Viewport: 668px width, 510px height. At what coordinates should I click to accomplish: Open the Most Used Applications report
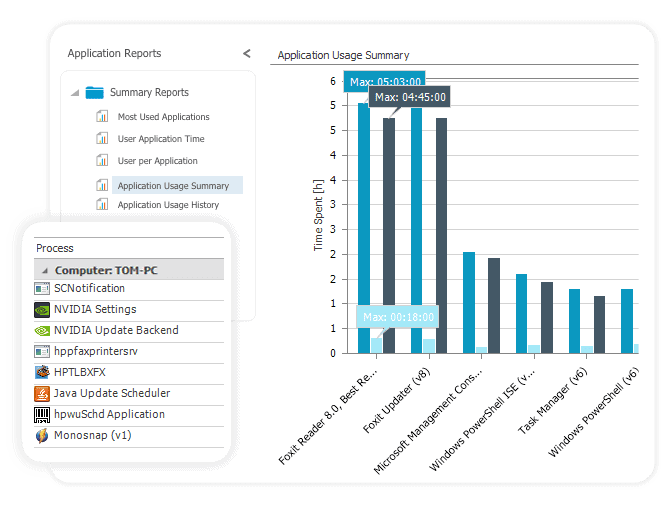[x=163, y=117]
